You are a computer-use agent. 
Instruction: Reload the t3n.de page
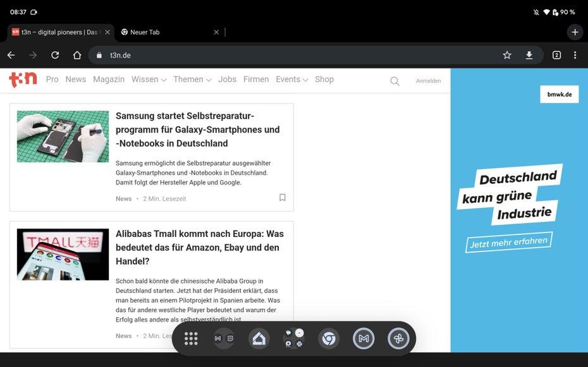(55, 55)
